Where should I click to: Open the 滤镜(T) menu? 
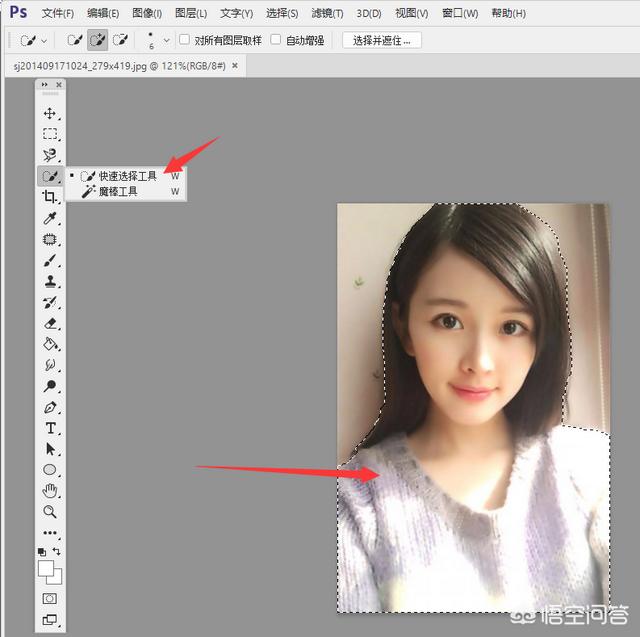[x=327, y=13]
